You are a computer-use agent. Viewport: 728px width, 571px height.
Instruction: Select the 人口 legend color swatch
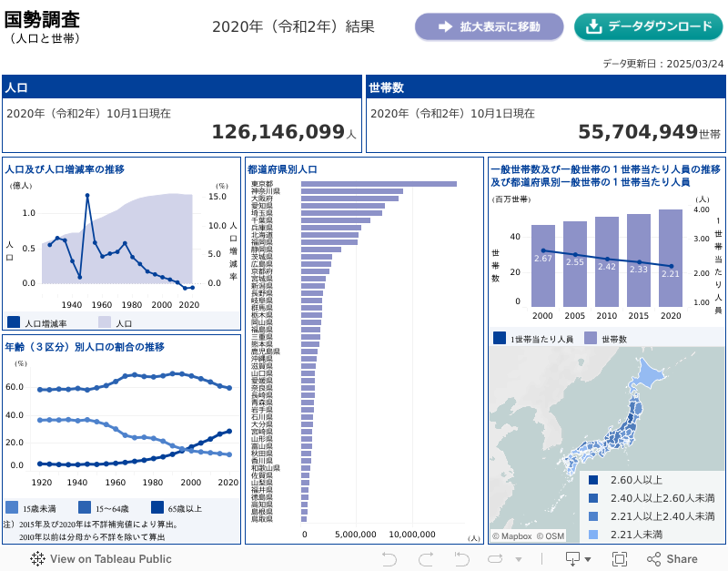(105, 322)
